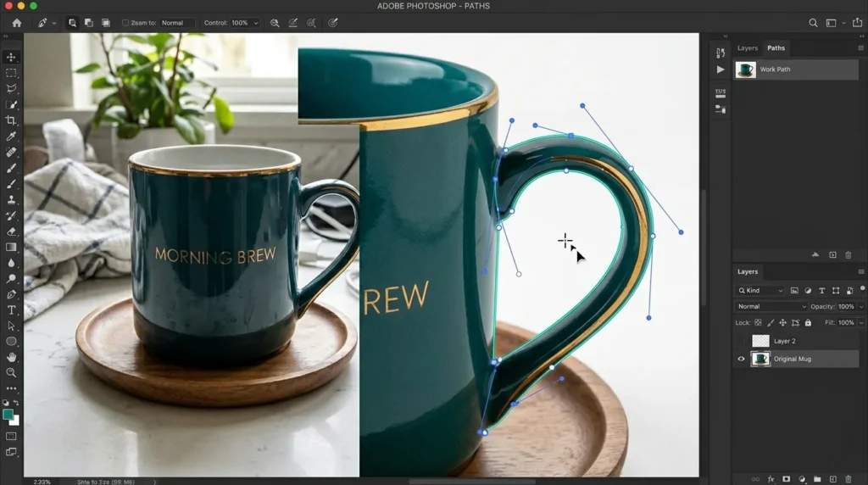This screenshot has width=868, height=485.
Task: Select the Paths tab
Action: (x=776, y=48)
